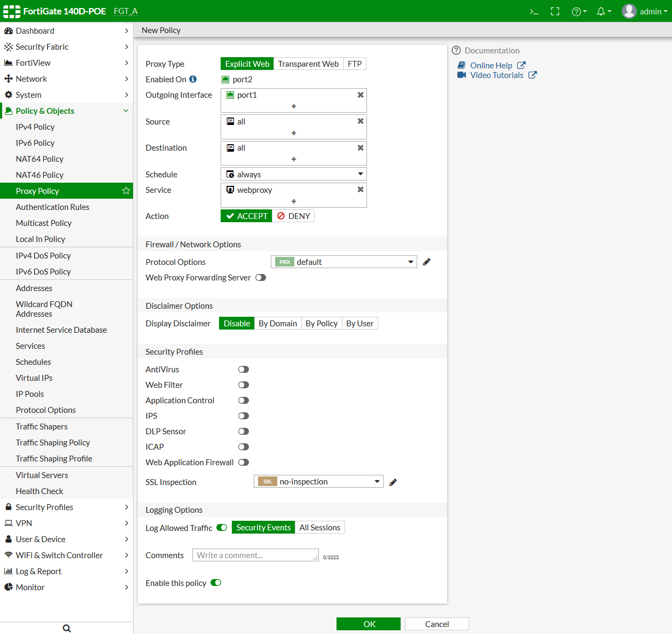
Task: Click the OK button
Action: point(369,624)
